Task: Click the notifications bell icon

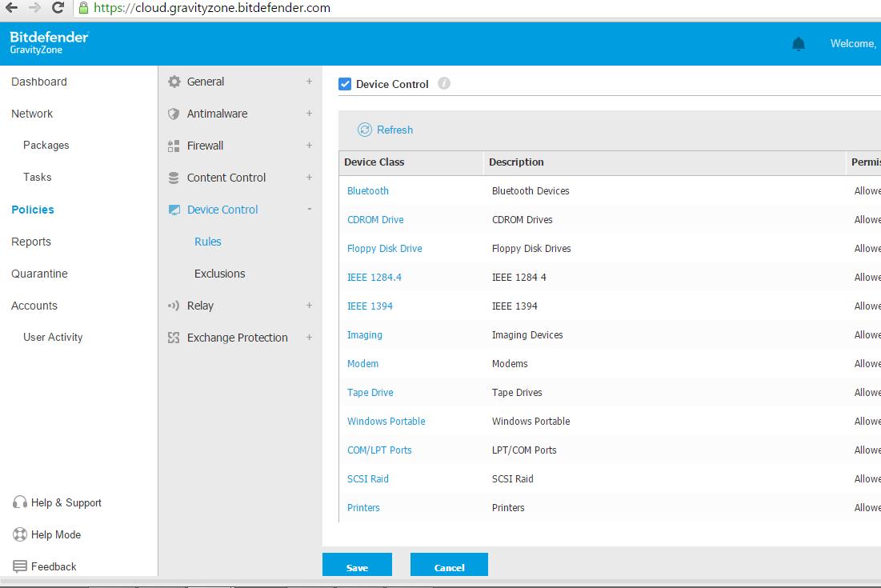Action: pos(799,44)
